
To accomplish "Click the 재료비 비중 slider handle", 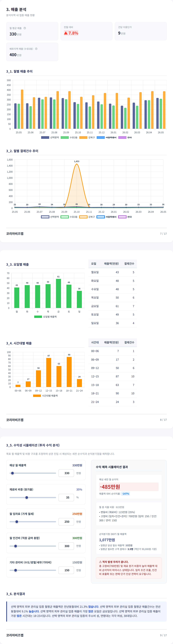I will (x=27, y=498).
